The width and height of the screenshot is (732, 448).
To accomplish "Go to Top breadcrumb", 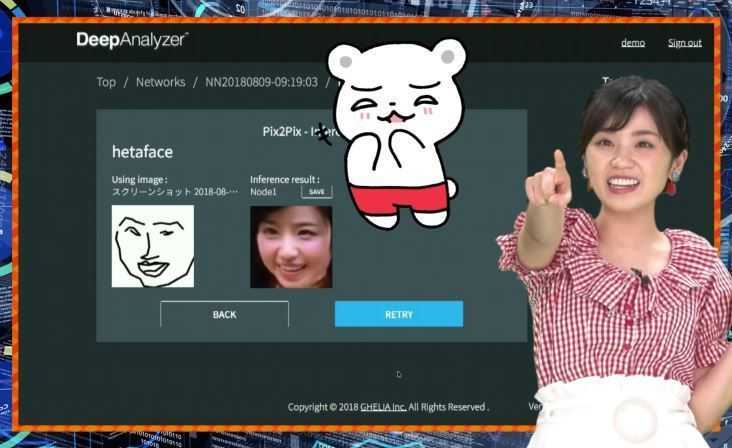I will coord(106,82).
